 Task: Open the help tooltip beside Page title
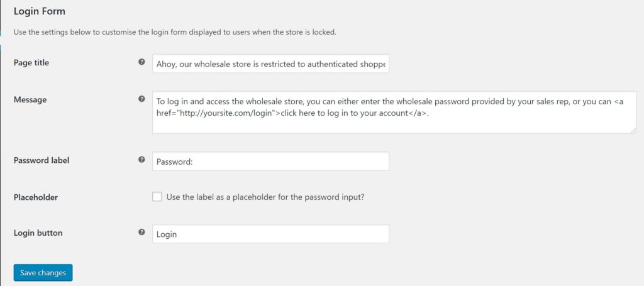coord(142,62)
